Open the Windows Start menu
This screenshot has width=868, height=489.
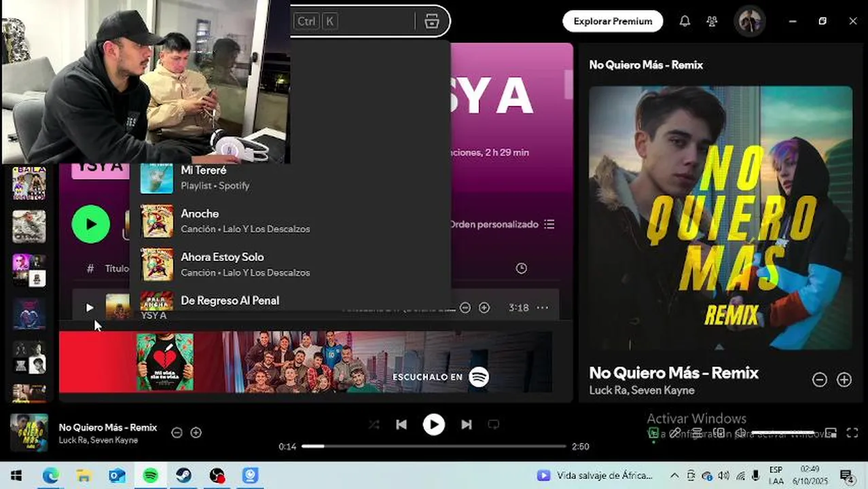pyautogui.click(x=16, y=475)
